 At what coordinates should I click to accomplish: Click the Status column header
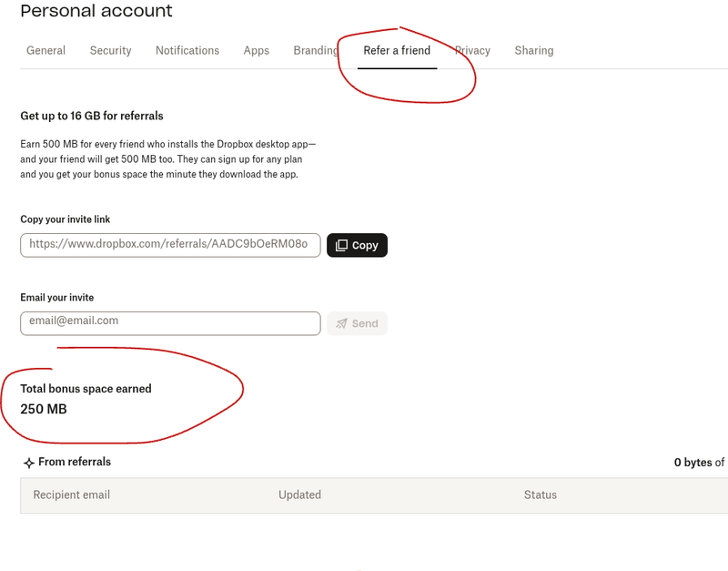tap(540, 495)
